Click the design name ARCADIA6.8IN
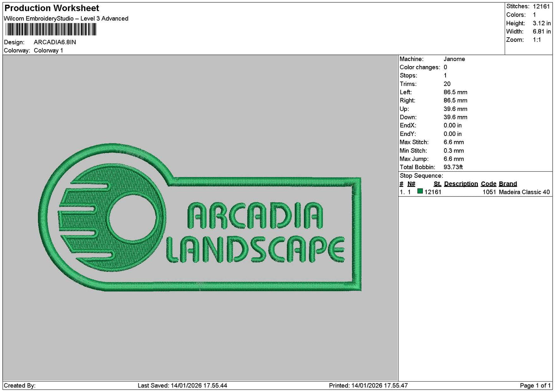 (55, 42)
